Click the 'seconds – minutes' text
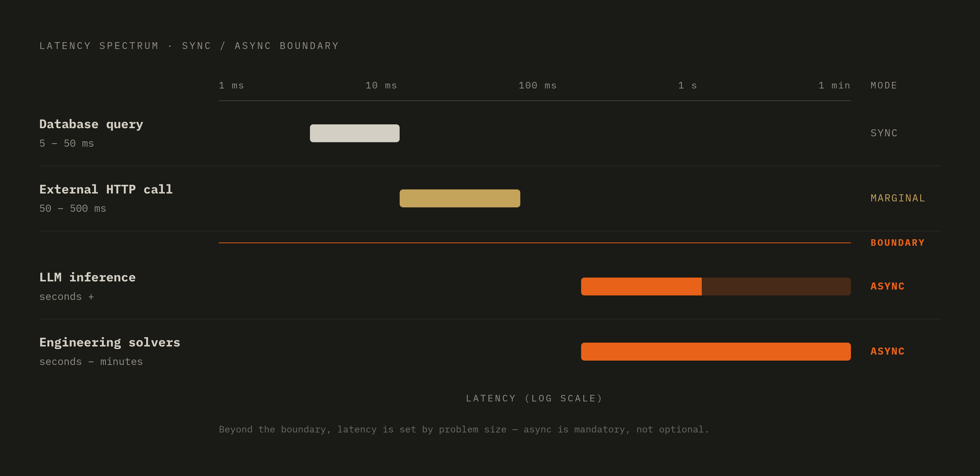Image resolution: width=980 pixels, height=476 pixels. pos(91,362)
